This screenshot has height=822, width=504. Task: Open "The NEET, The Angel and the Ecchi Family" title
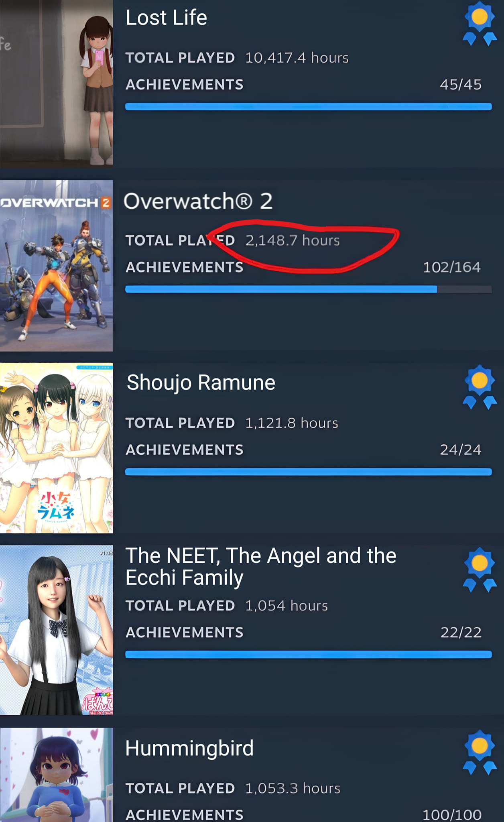pos(261,567)
